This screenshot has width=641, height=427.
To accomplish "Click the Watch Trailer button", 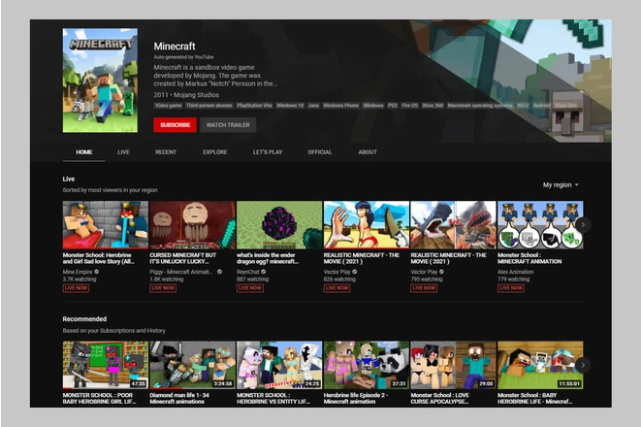I will (227, 125).
